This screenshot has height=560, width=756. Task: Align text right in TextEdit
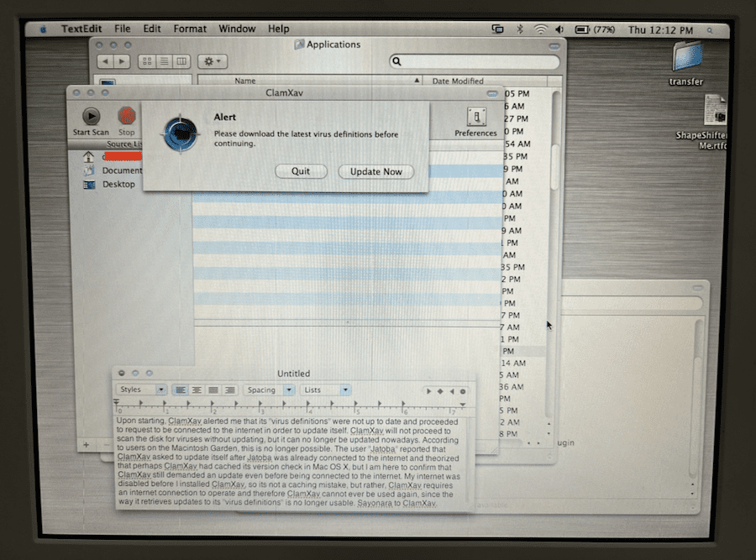tap(229, 390)
